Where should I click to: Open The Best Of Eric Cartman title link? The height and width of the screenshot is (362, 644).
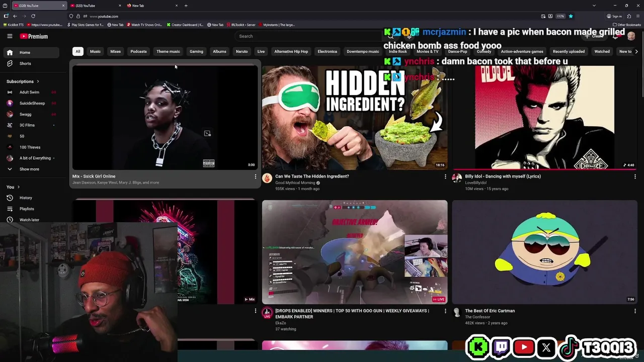(490, 311)
